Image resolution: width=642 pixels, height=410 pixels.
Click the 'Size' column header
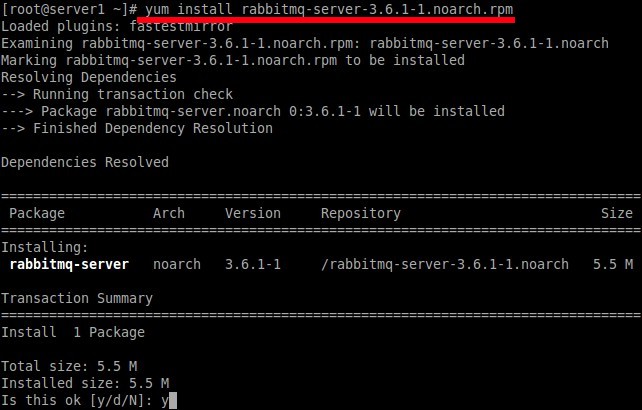[x=617, y=213]
